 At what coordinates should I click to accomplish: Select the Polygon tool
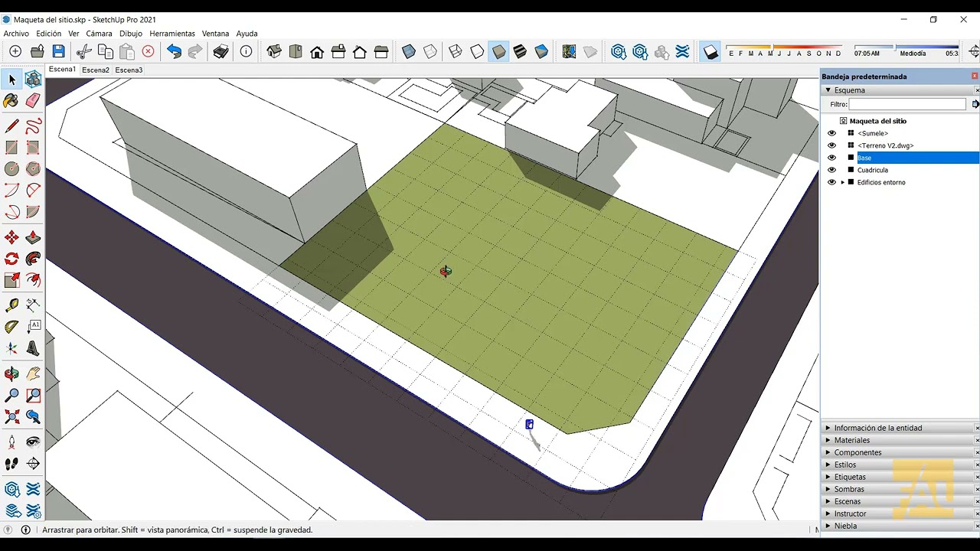[x=33, y=169]
